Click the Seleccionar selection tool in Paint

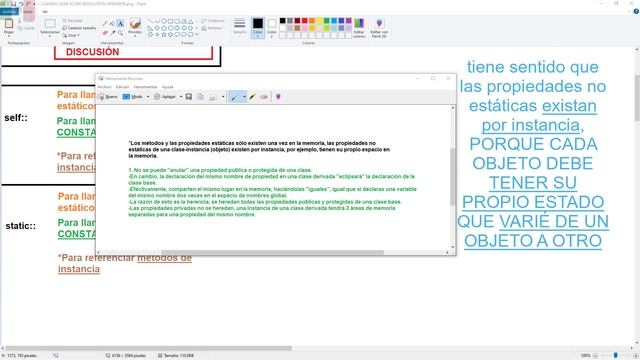pos(50,27)
